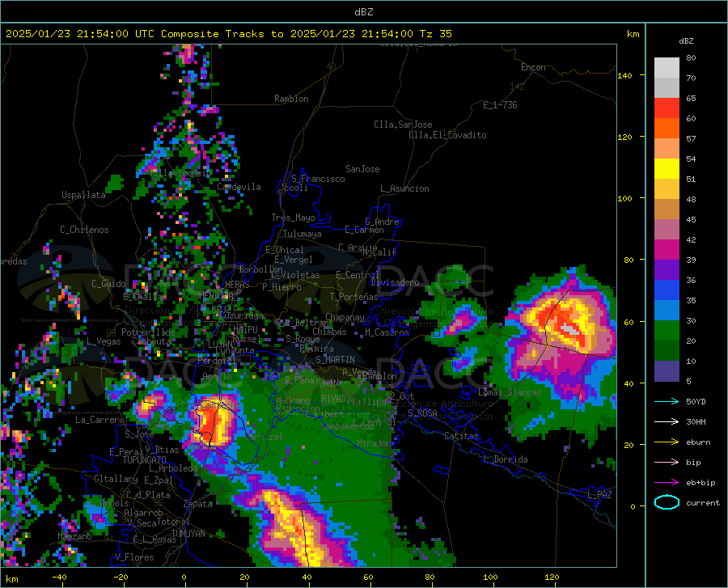This screenshot has width=728, height=588.
Task: Click the Manzano place label
Action: (74, 536)
